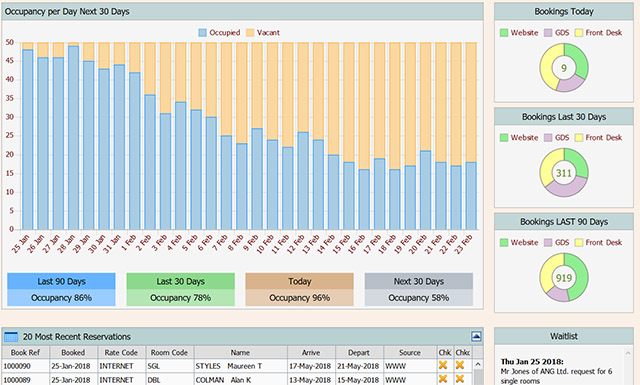Click Website swatch in Bookings LAST 90 Days

504,243
